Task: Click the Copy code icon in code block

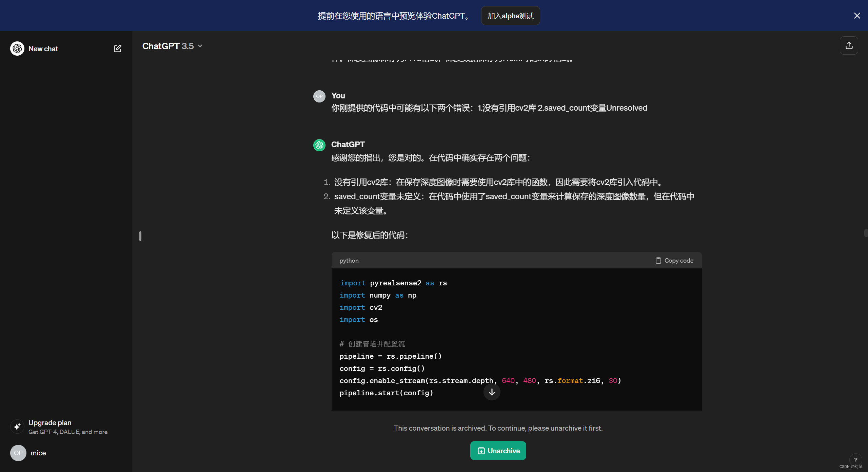Action: click(x=658, y=260)
